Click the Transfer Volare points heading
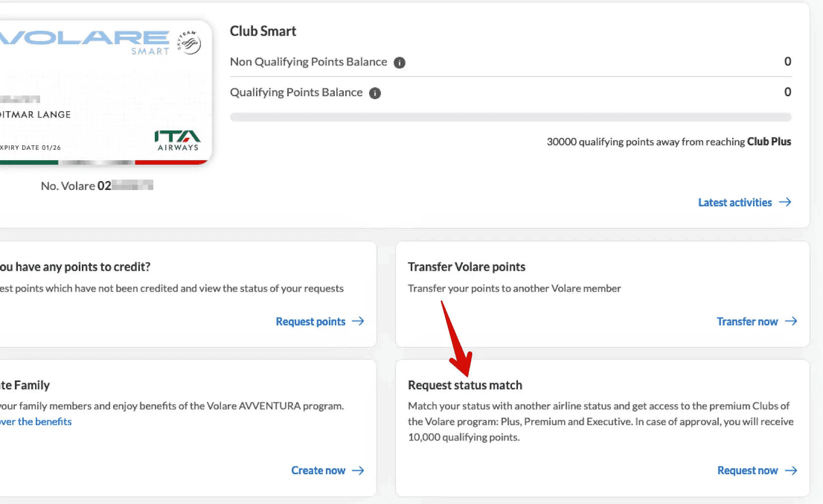The height and width of the screenshot is (504, 823). pos(466,267)
